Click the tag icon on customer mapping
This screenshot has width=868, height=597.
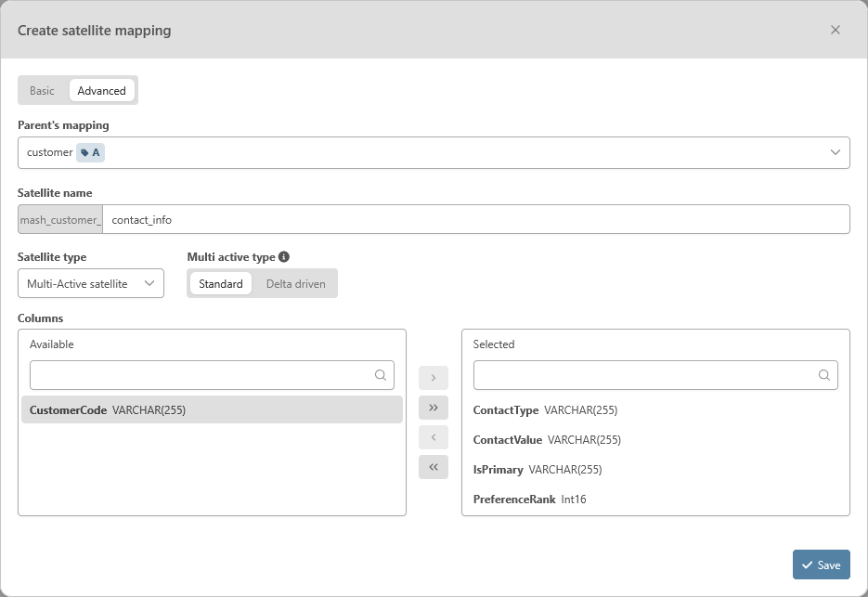(85, 153)
